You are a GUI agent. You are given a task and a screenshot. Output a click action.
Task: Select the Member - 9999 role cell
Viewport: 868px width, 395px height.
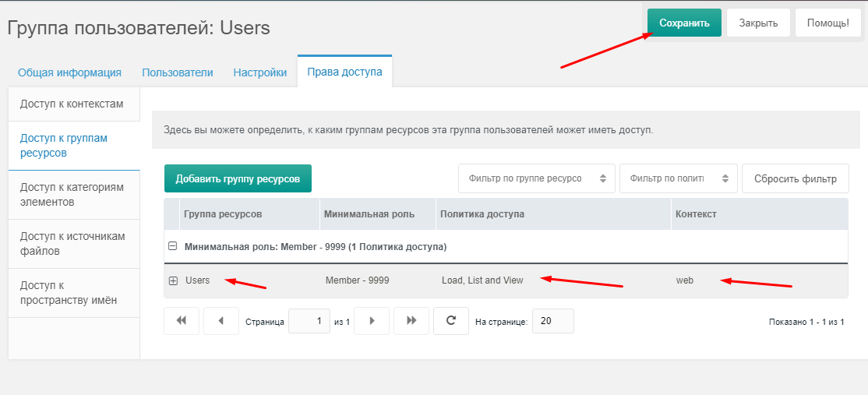357,280
